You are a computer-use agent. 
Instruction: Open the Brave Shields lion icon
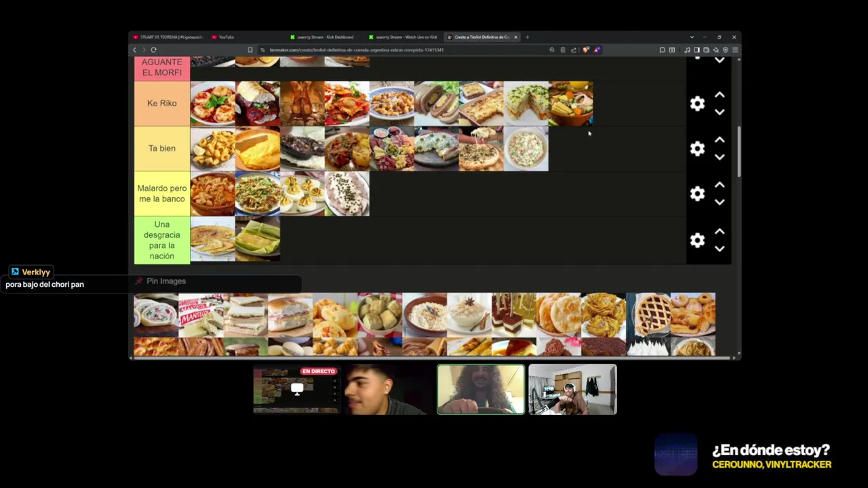click(586, 49)
